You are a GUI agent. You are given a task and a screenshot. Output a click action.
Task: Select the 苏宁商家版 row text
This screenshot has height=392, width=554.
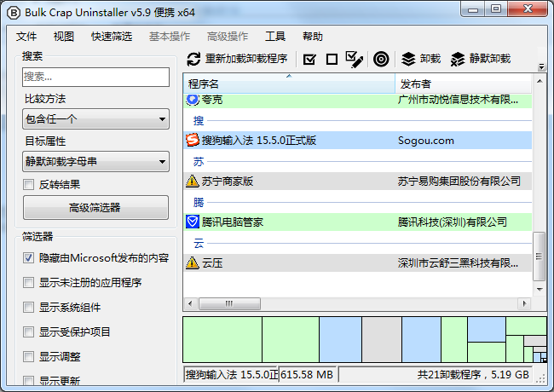228,182
